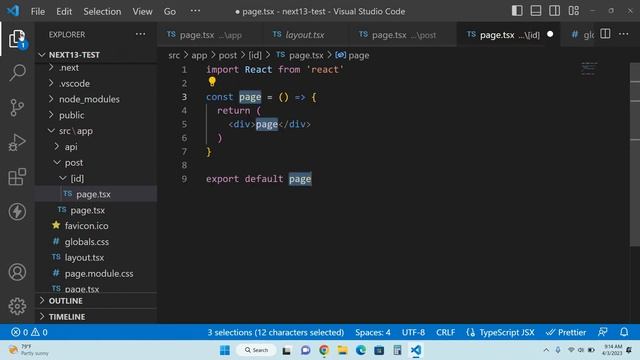The height and width of the screenshot is (360, 640).
Task: Open Google Chrome from the taskbar
Action: click(x=324, y=350)
